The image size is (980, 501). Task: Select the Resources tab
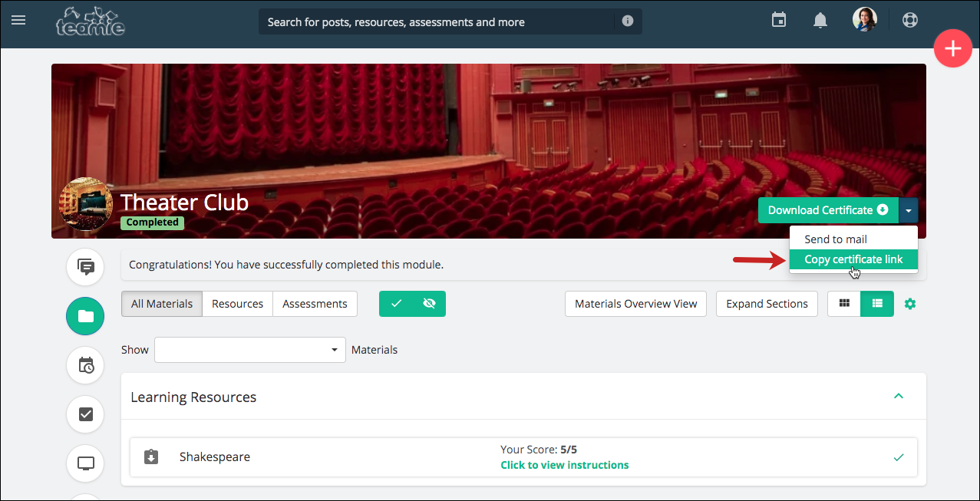(238, 304)
